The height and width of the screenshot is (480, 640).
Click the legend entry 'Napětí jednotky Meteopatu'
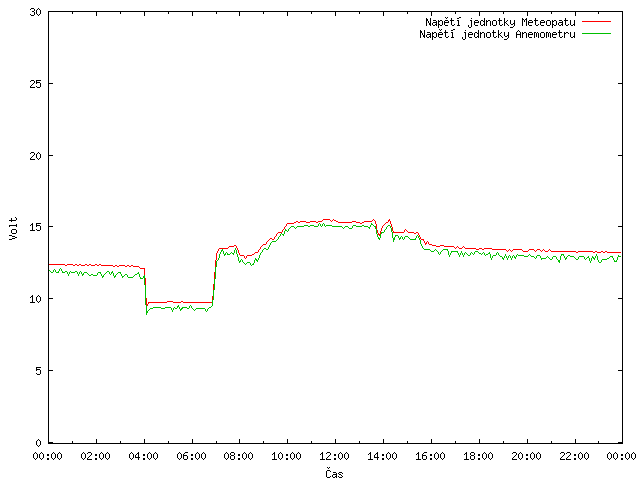click(x=500, y=22)
